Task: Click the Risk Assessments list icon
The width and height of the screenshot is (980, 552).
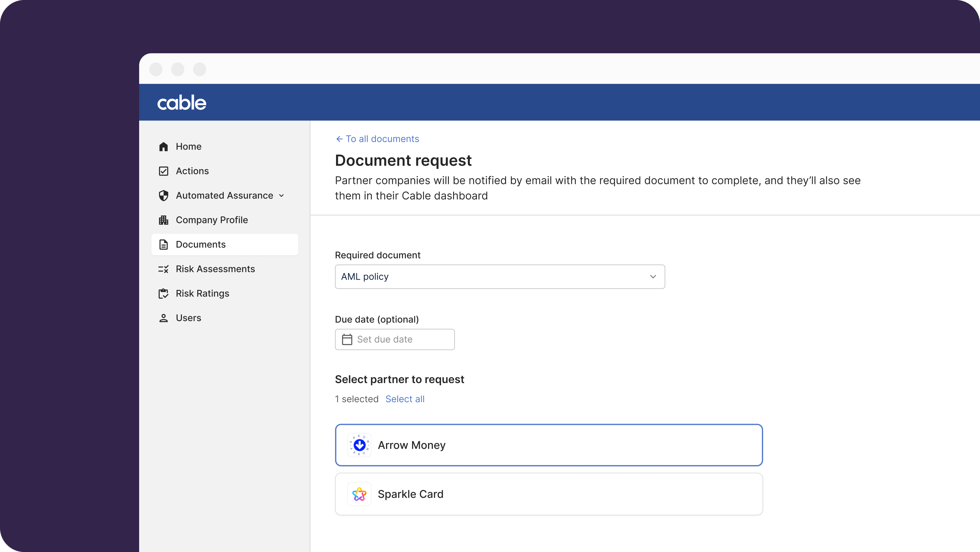Action: tap(164, 269)
